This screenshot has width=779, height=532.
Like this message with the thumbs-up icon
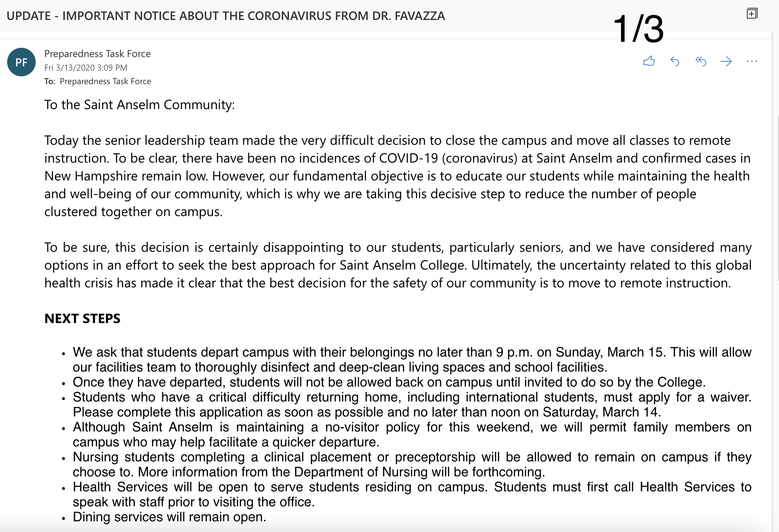(649, 61)
